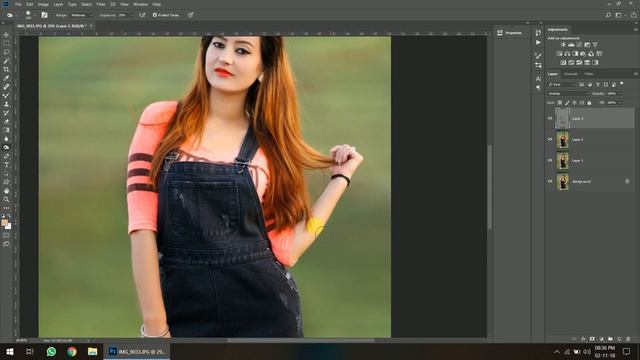Open the Image menu
The image size is (640, 360).
43,4
